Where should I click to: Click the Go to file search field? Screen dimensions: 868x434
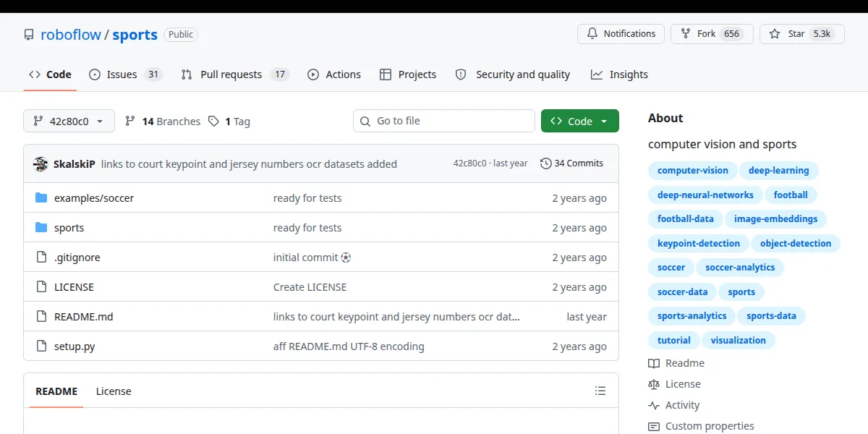444,122
